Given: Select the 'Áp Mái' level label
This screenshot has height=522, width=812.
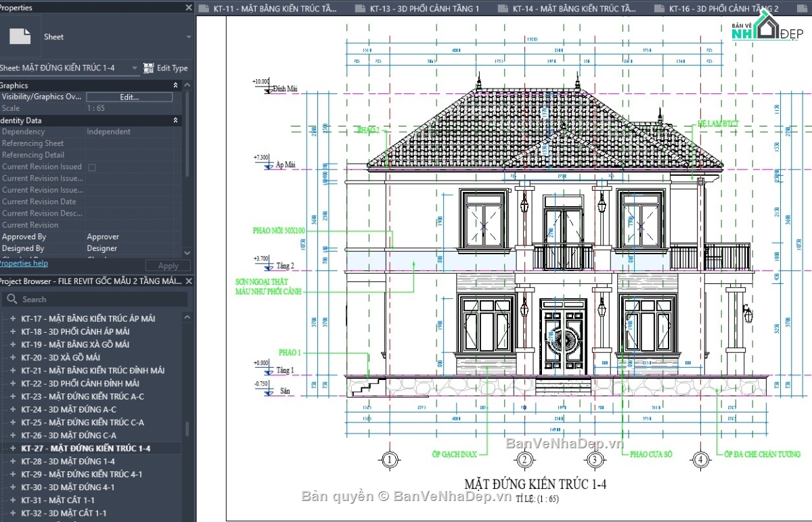Looking at the screenshot, I should (x=286, y=165).
